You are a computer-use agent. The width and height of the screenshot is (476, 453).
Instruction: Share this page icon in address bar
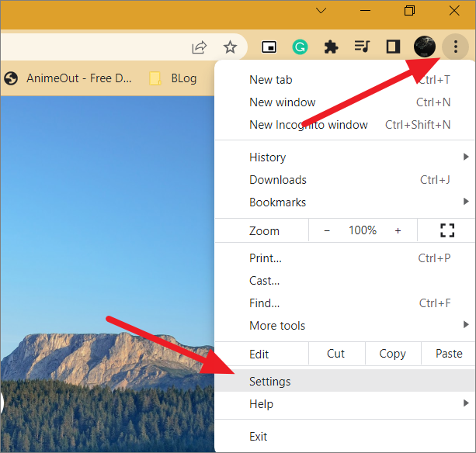pyautogui.click(x=199, y=47)
